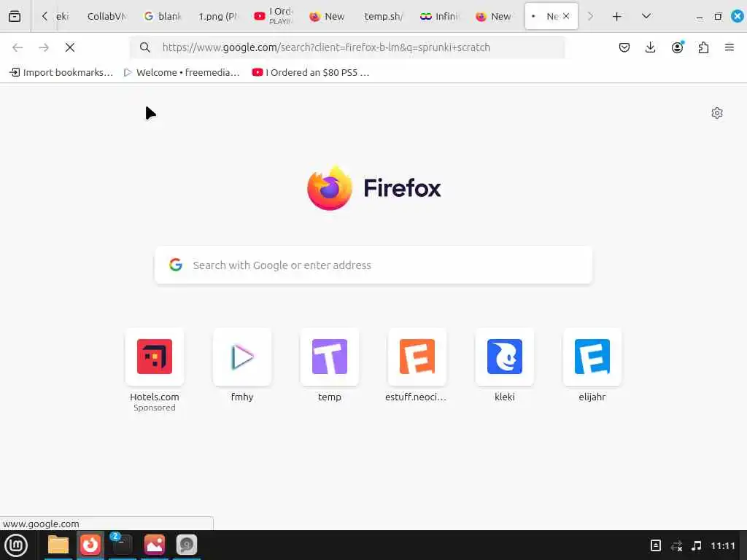Image resolution: width=747 pixels, height=560 pixels.
Task: Open Pocket save icon in toolbar
Action: (624, 47)
